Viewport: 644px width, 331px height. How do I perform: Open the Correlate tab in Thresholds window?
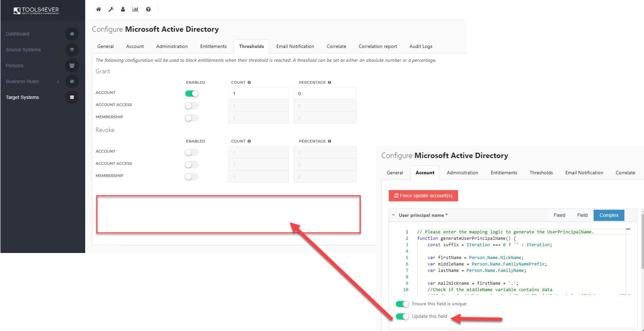336,46
